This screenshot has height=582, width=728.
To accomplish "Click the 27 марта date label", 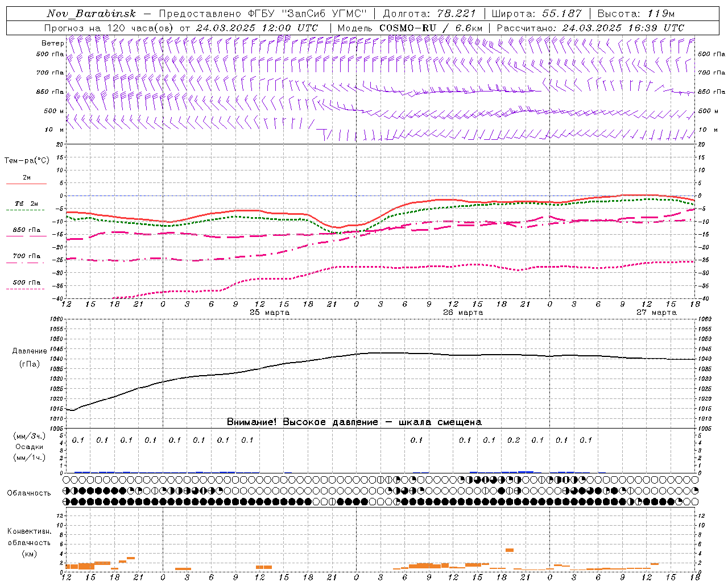I will pyautogui.click(x=656, y=313).
